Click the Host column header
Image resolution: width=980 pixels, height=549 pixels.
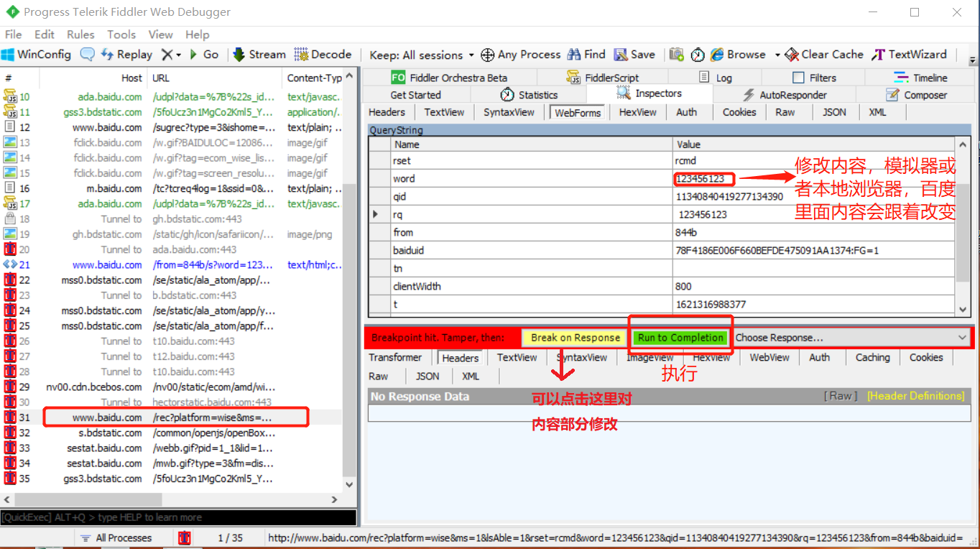(93, 78)
